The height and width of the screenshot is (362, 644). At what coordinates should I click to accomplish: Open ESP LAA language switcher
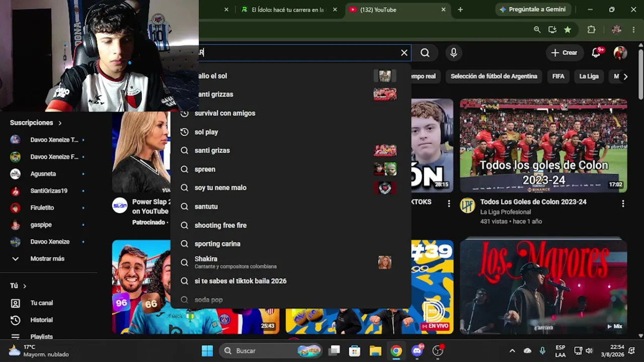[560, 351]
